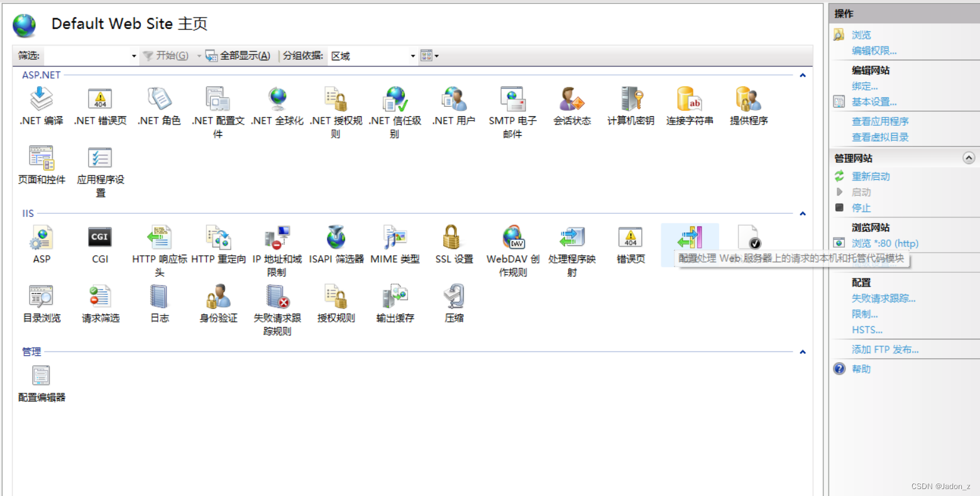
Task: Open the IP 地址和域限制 feature
Action: point(277,251)
